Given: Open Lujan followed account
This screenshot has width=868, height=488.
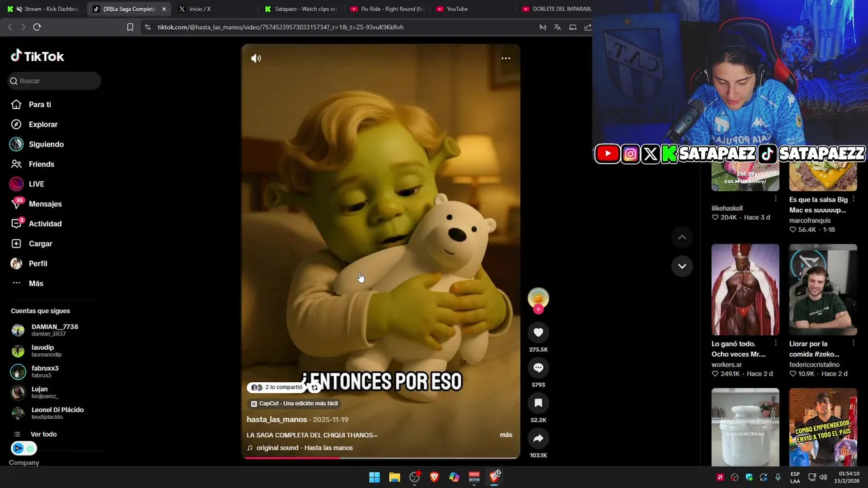Looking at the screenshot, I should click(36, 392).
